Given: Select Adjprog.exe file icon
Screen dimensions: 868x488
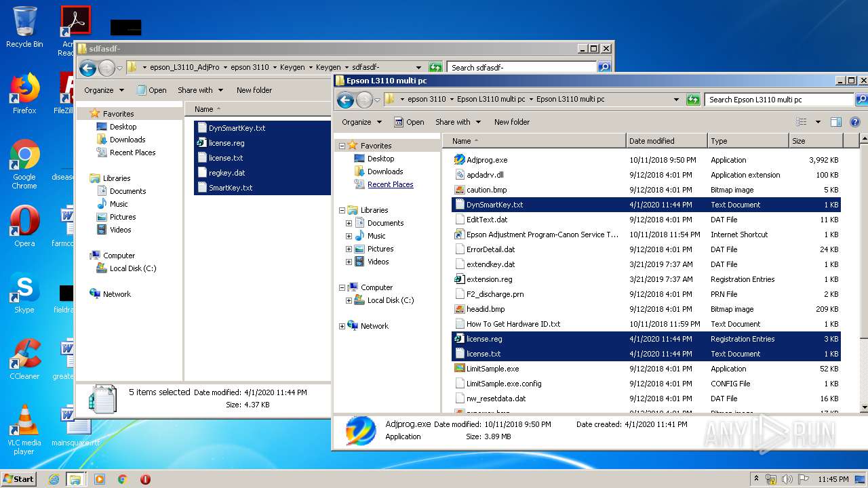Looking at the screenshot, I should (459, 160).
